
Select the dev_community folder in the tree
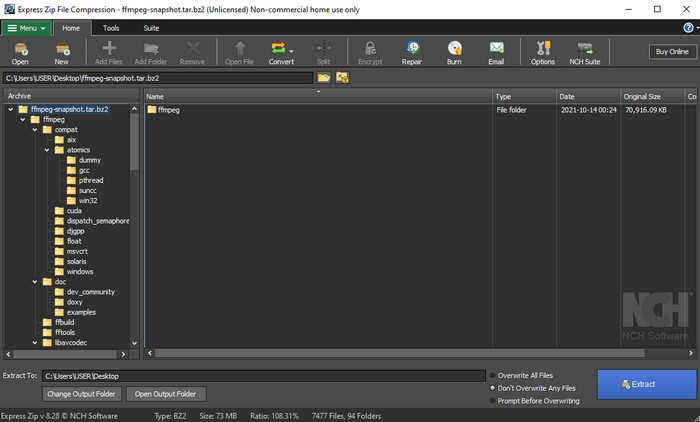tap(85, 292)
